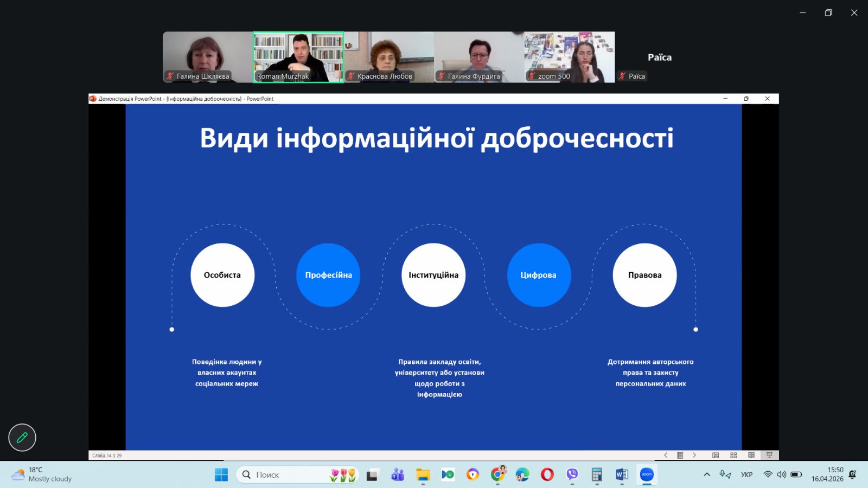Select Roman Murzhak's video tile

pyautogui.click(x=298, y=57)
